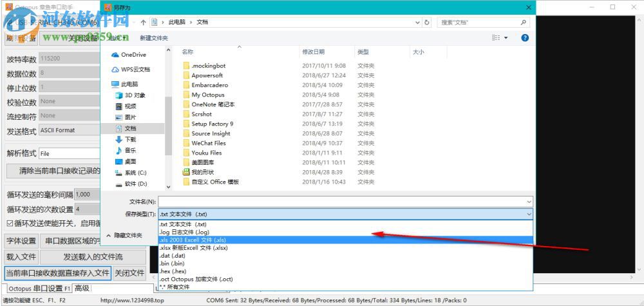The height and width of the screenshot is (306, 644).
Task: Open the 发送格式 ASCII Format dropdown
Action: pos(70,130)
